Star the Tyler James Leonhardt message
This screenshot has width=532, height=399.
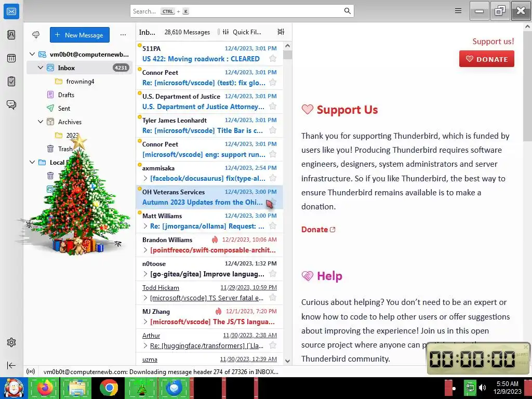(x=272, y=130)
